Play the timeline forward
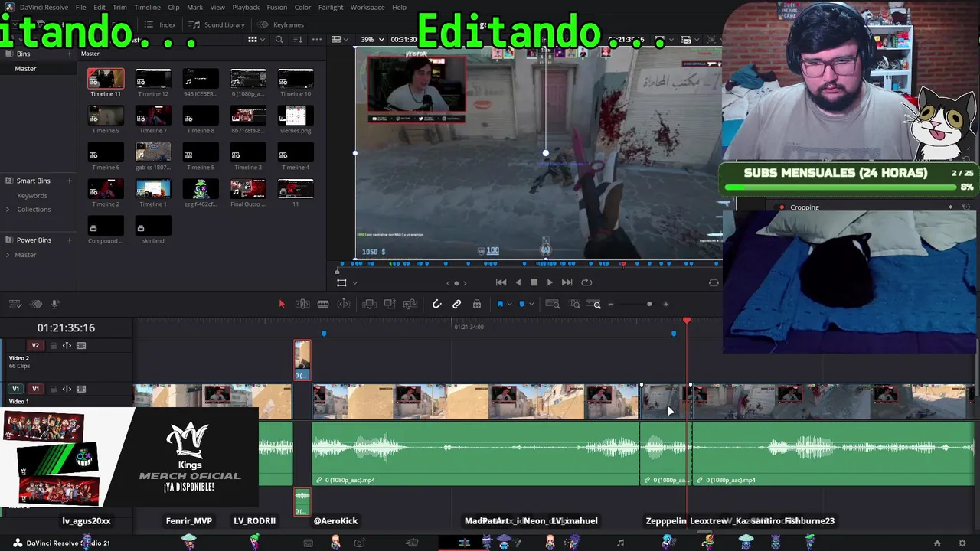The width and height of the screenshot is (980, 551). tap(550, 282)
